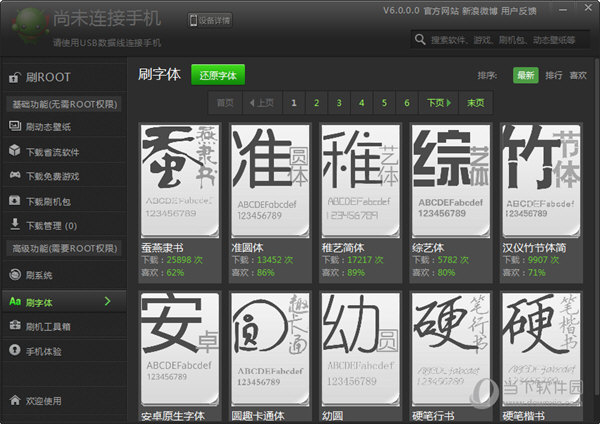Click the round icon for 手机体验

click(x=15, y=350)
